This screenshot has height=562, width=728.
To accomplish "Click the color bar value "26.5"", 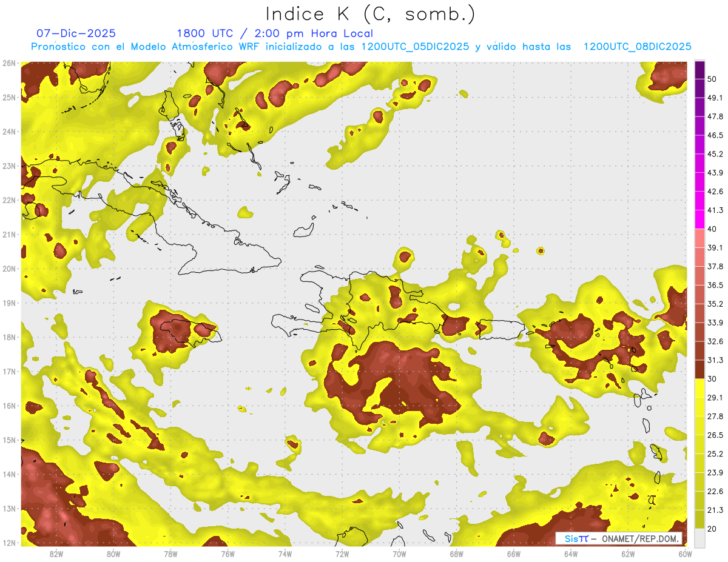I will point(715,435).
